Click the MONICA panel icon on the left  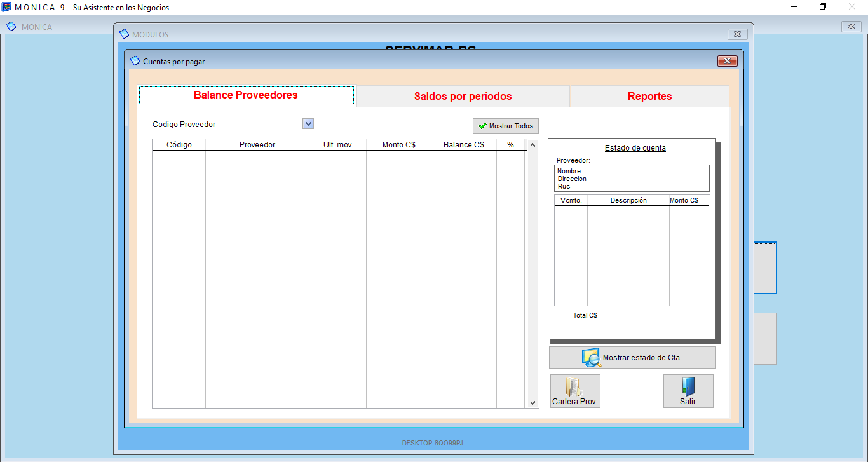pos(10,26)
